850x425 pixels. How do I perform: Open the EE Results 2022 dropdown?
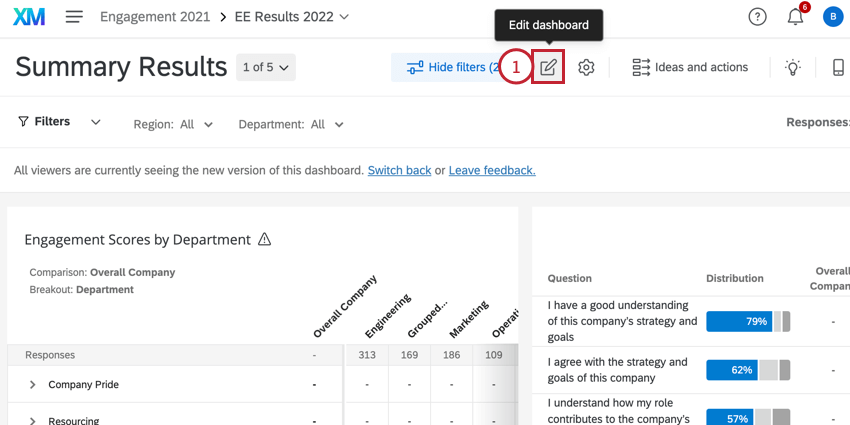click(x=292, y=17)
